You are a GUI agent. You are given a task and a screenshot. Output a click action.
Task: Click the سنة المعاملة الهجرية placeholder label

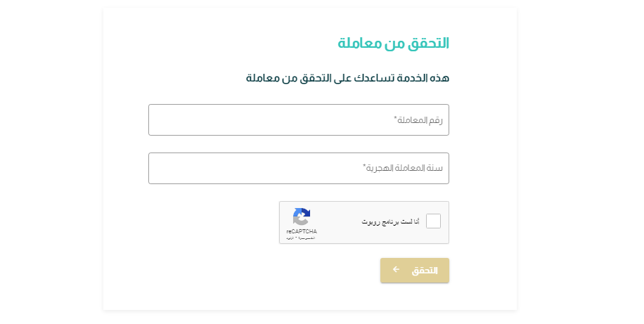pos(404,169)
